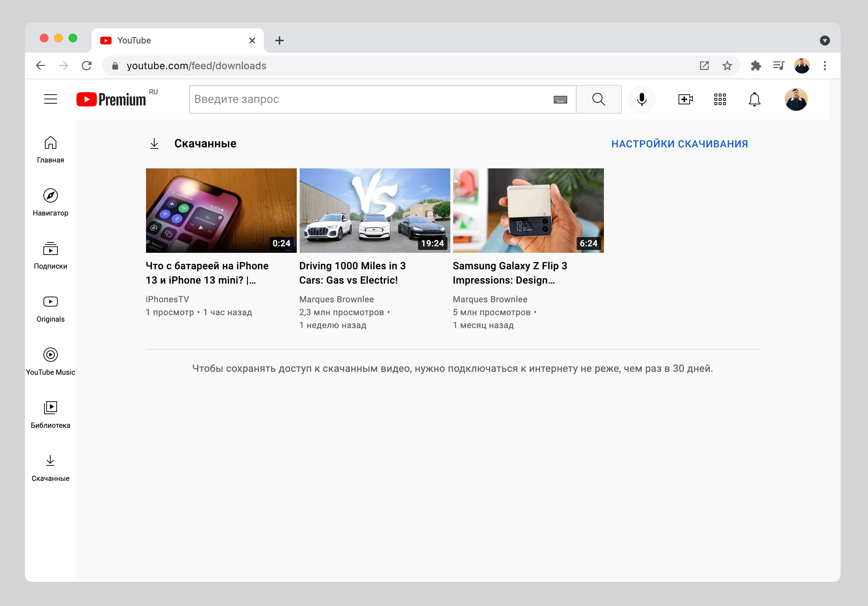Go to Подписки in the sidebar
Image resolution: width=868 pixels, height=606 pixels.
[50, 256]
